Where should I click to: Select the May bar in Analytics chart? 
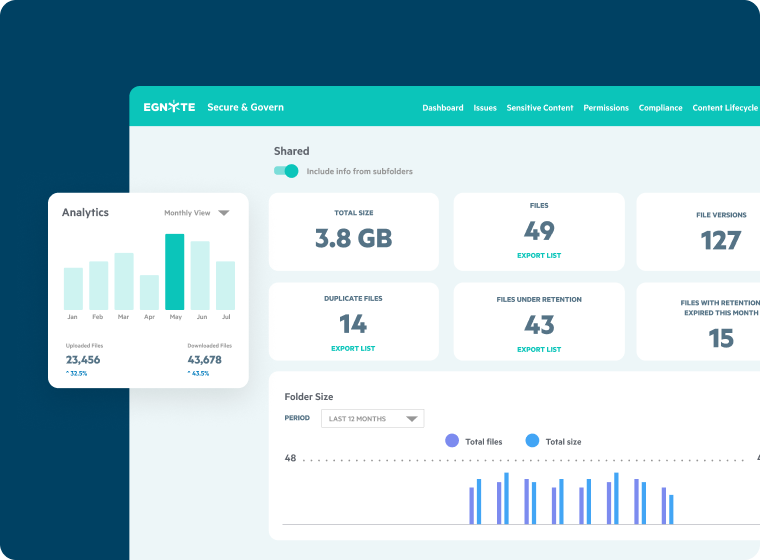(x=175, y=272)
